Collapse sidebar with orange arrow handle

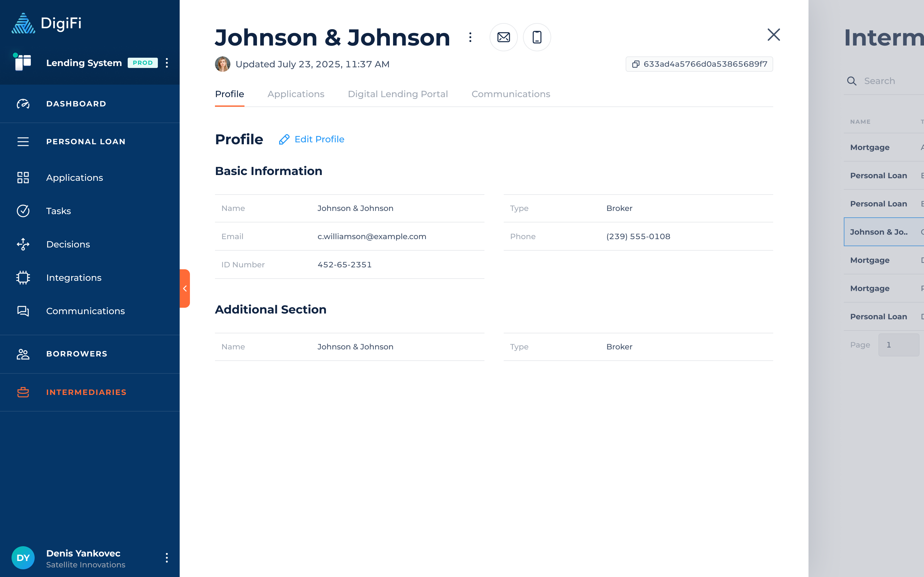[185, 288]
